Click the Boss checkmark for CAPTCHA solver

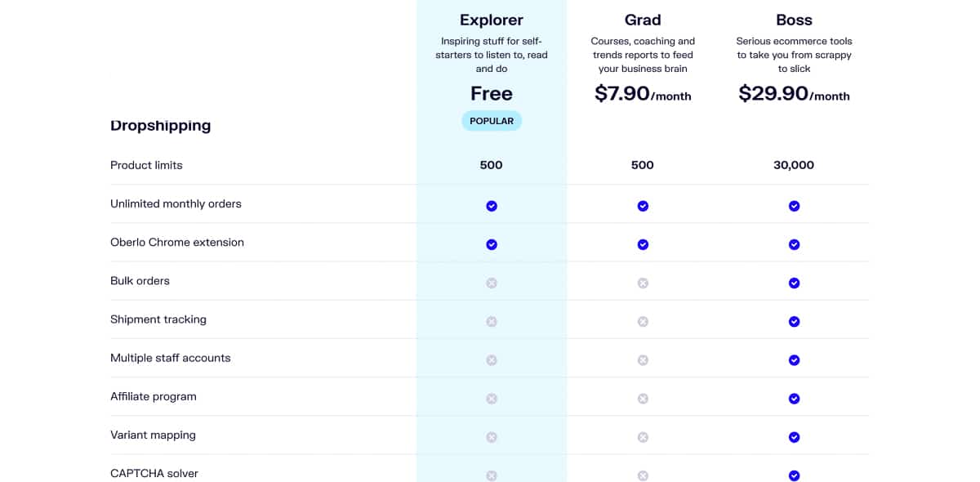[x=794, y=475]
